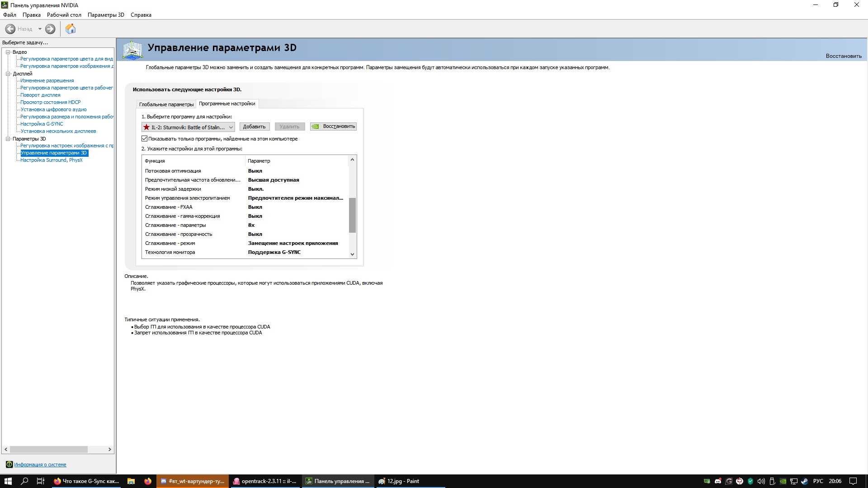Open the Back history dropdown arrow
The image size is (868, 488).
tap(40, 29)
